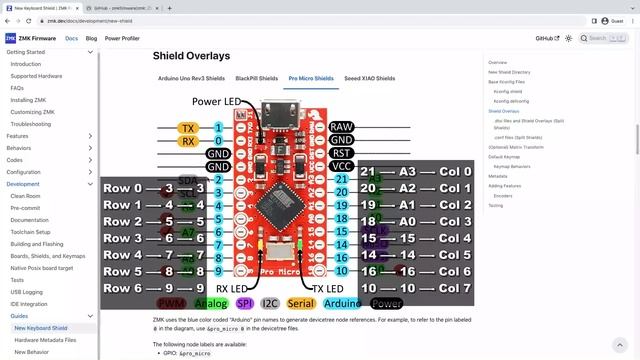Reload the page with the refresh icon
This screenshot has height=360, width=640.
pos(28,21)
